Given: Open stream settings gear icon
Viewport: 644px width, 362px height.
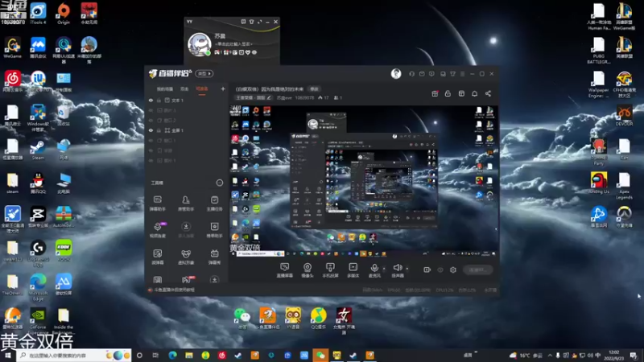Looking at the screenshot, I should point(453,270).
